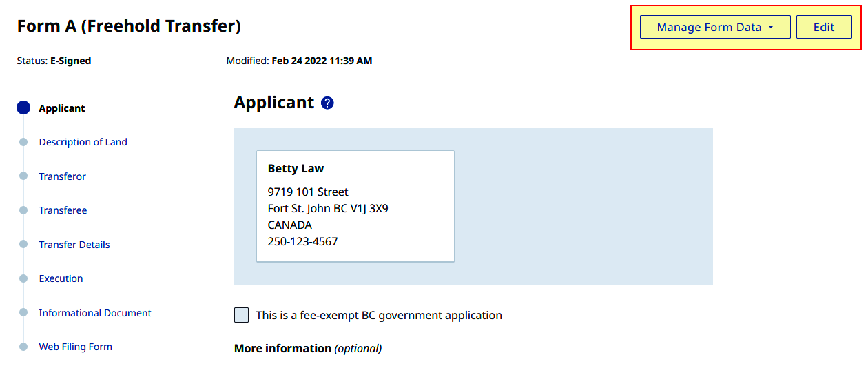Click the Description of Land step dot
868x366 pixels.
point(23,142)
